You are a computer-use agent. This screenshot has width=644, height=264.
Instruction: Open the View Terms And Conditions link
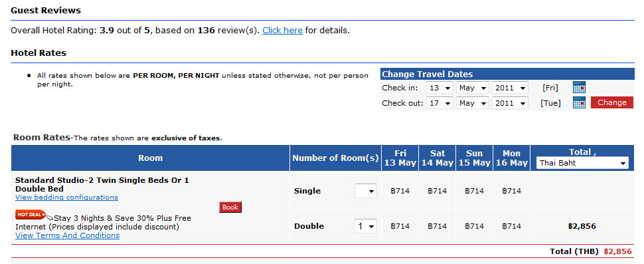click(67, 235)
